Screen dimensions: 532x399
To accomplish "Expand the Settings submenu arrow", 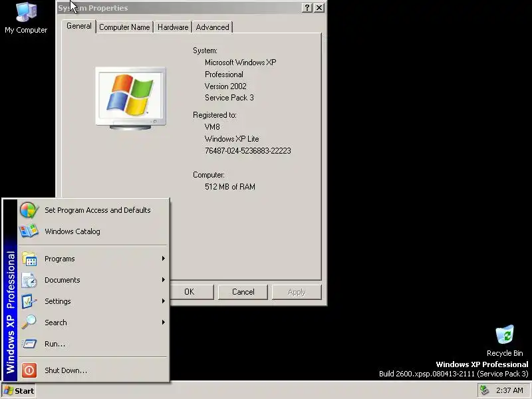I will pos(163,301).
